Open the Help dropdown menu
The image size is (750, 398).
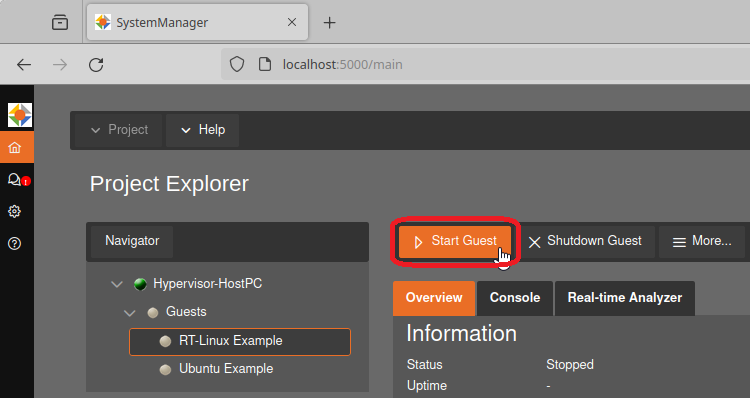coord(202,130)
